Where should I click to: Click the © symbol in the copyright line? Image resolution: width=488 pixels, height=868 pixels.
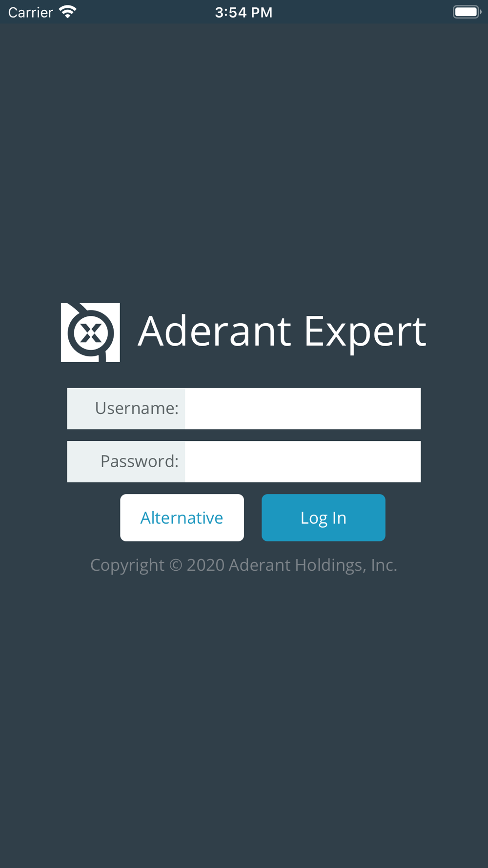pos(176,565)
